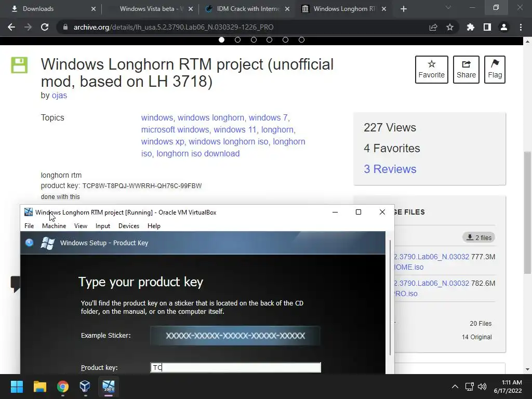
Task: Open the VirtualBox Machine menu
Action: 54,226
